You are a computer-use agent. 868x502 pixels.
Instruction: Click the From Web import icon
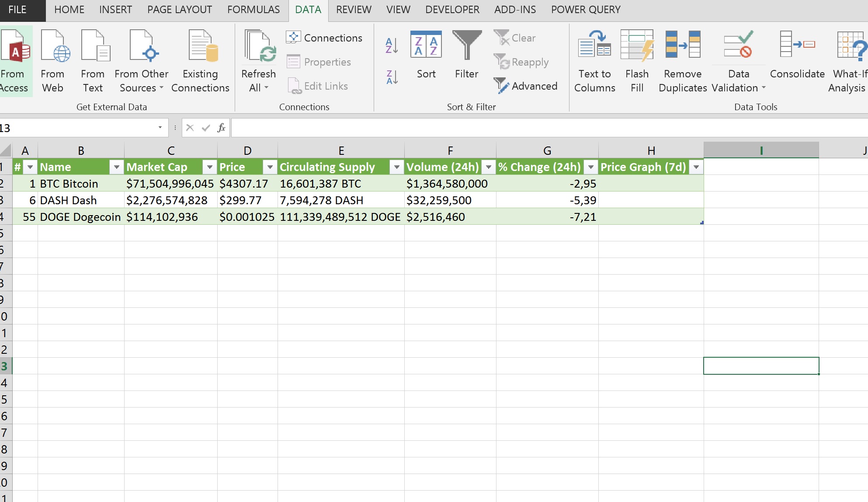point(55,46)
